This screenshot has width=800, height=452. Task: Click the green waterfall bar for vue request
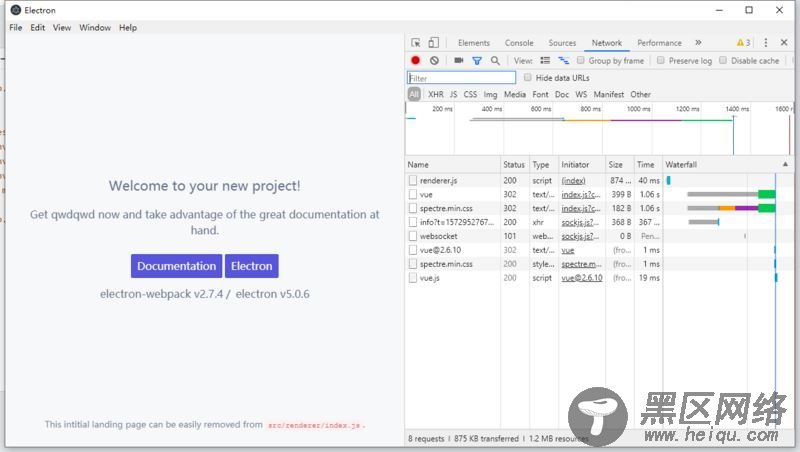(766, 194)
